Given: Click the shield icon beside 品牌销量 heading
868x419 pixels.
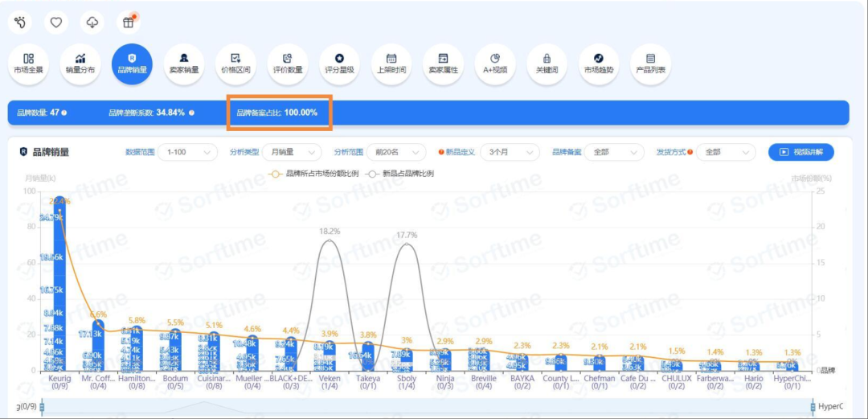Looking at the screenshot, I should [24, 151].
